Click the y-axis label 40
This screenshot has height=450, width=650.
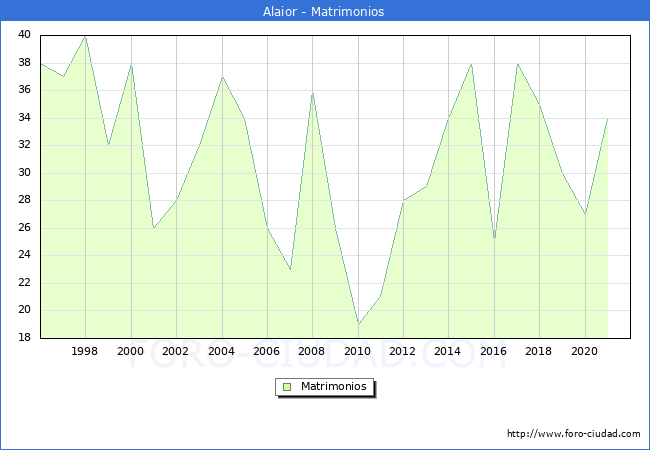pyautogui.click(x=24, y=34)
